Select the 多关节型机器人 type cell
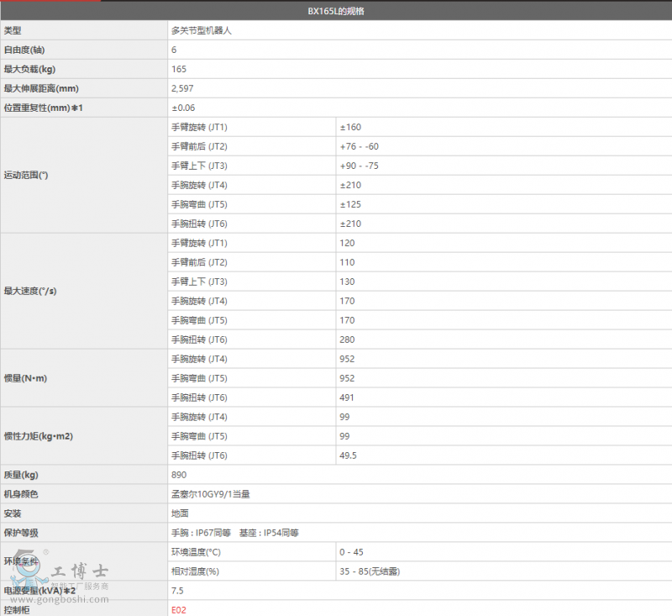Image resolution: width=672 pixels, height=616 pixels. 202,31
